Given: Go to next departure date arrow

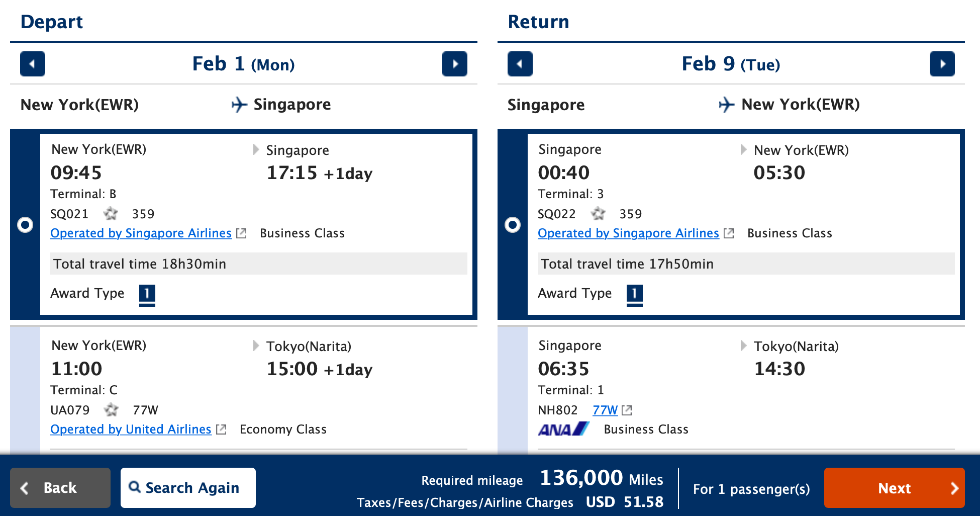Looking at the screenshot, I should (x=455, y=64).
